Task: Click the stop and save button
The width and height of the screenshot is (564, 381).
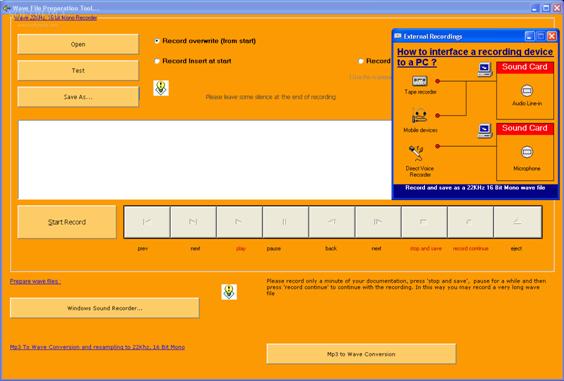Action: pyautogui.click(x=424, y=222)
